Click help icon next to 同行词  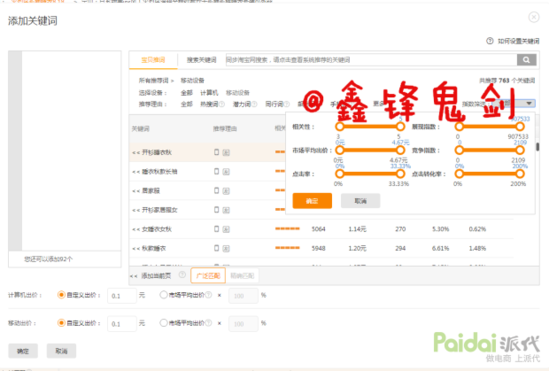tap(287, 104)
